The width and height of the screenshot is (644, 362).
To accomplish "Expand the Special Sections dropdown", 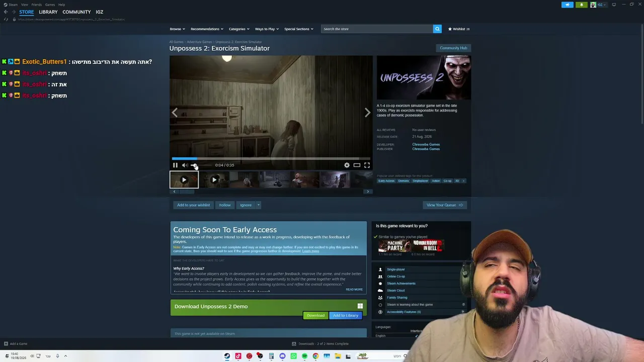I will coord(299,29).
